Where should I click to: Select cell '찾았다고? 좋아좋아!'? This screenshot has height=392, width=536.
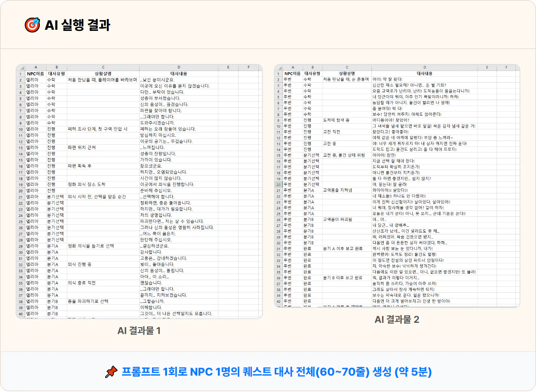click(x=425, y=132)
